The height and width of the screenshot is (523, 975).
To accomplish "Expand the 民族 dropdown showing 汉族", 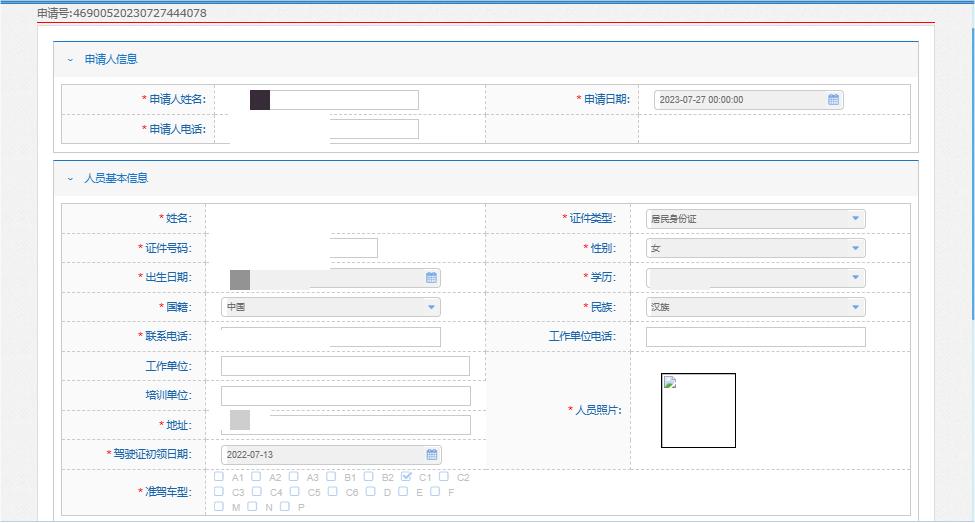I will (755, 307).
